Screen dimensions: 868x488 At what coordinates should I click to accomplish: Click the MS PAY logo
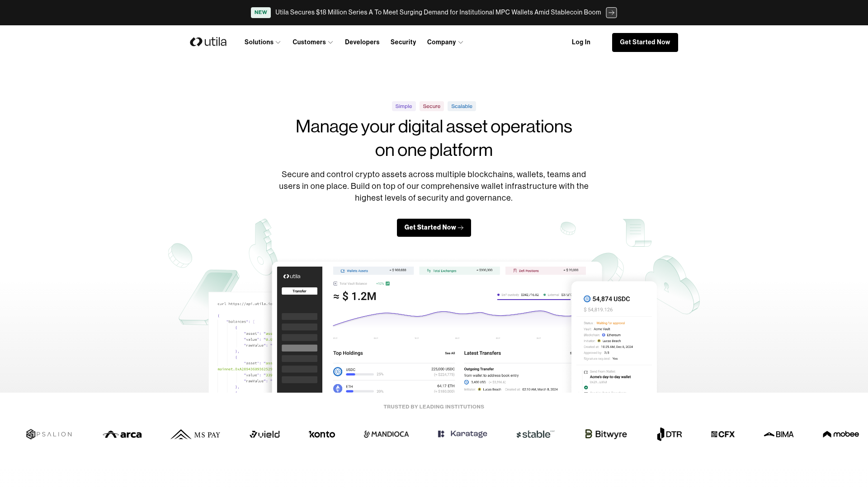[x=195, y=434]
